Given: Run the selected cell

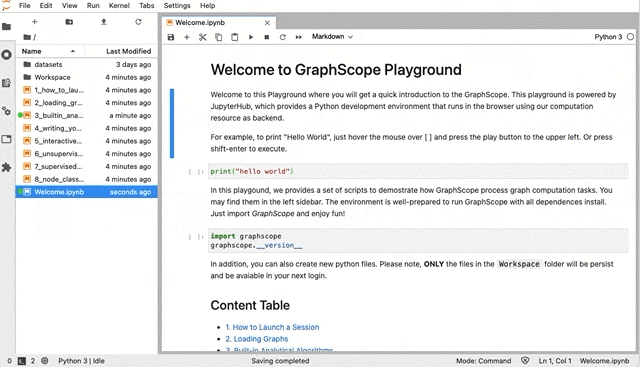Looking at the screenshot, I should (251, 37).
